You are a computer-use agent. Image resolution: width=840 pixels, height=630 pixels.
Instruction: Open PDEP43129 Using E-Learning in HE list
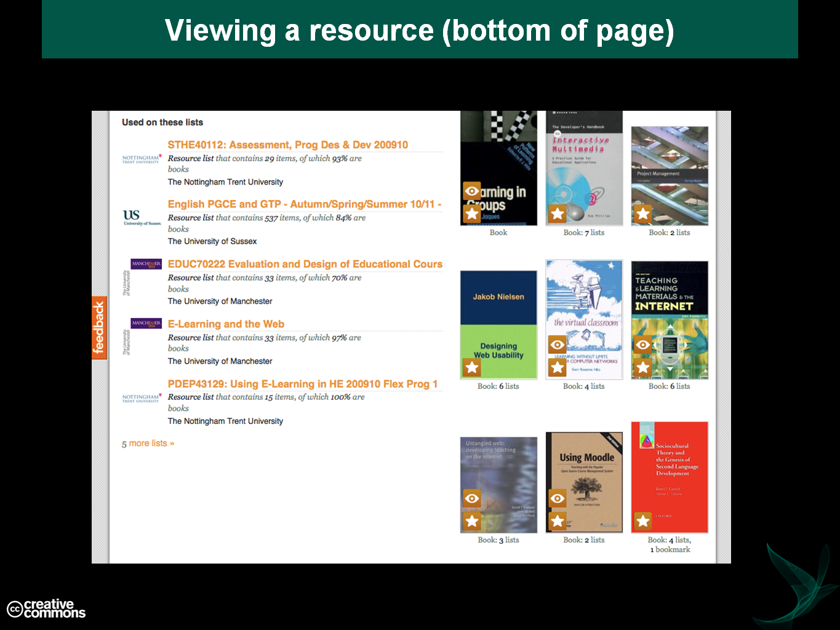pos(302,384)
